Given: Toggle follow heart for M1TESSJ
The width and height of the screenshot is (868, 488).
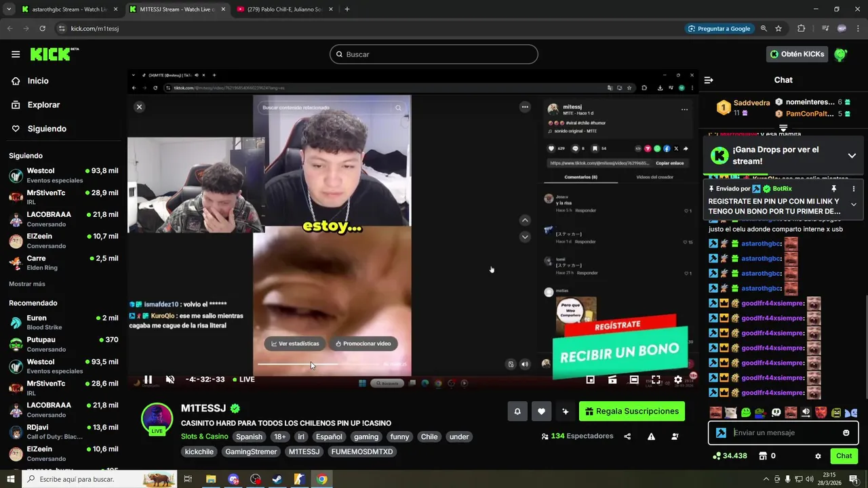Looking at the screenshot, I should tap(541, 411).
